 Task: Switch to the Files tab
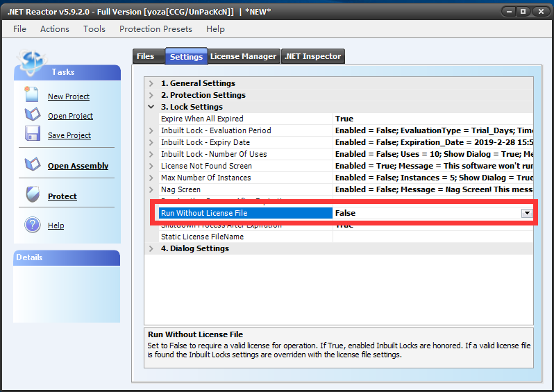149,56
